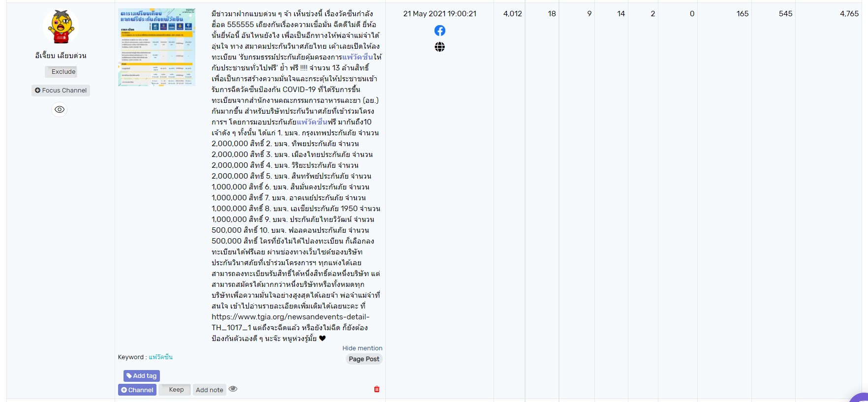This screenshot has height=402, width=868.
Task: Open the Add tag selector
Action: coord(142,376)
